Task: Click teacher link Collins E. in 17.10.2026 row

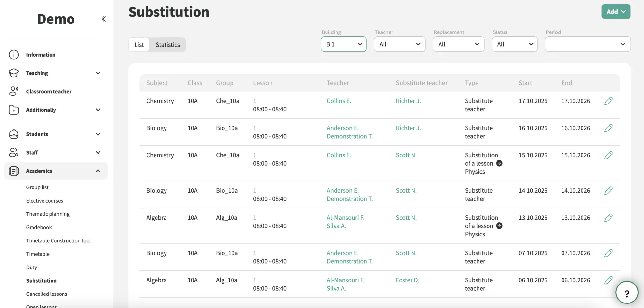Action: (x=339, y=101)
